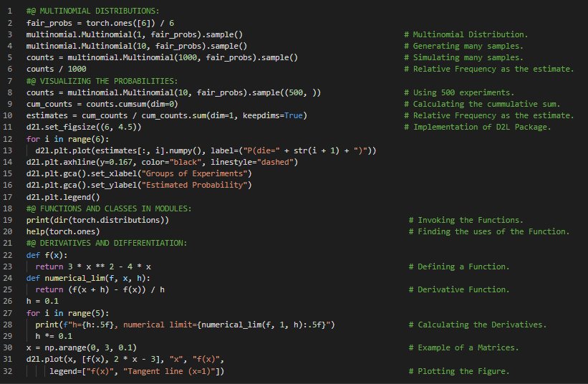Click the '# Multinomial Distribution.' comment
The image size is (588, 384).
click(x=466, y=34)
